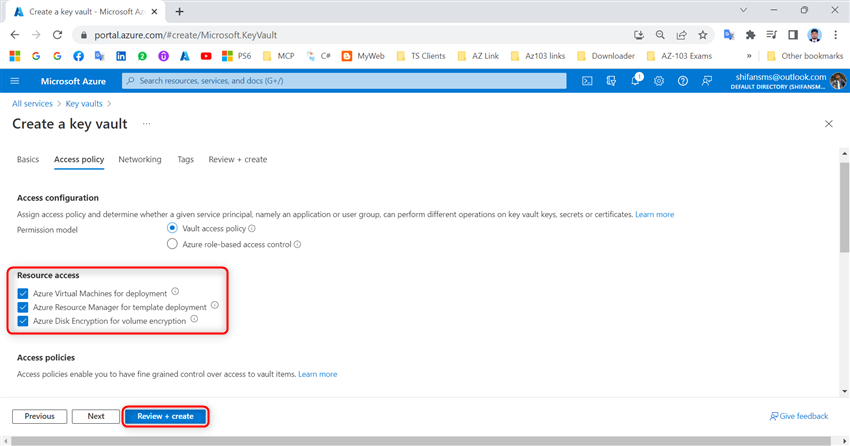Open the Review + create tab
850x446 pixels.
point(237,159)
